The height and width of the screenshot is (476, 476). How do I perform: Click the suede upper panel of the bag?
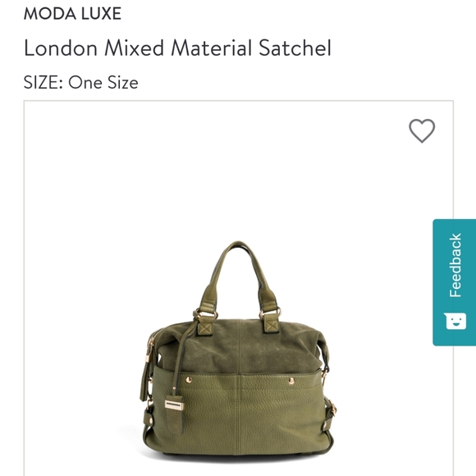click(x=240, y=346)
